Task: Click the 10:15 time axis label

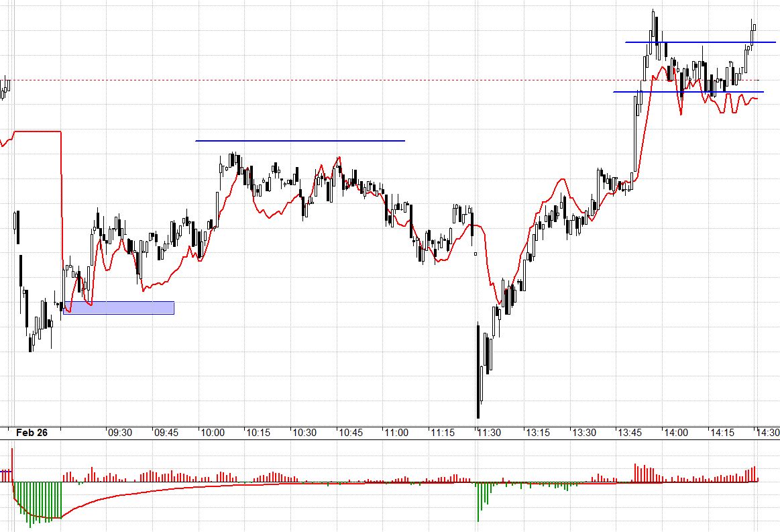Action: pyautogui.click(x=258, y=433)
